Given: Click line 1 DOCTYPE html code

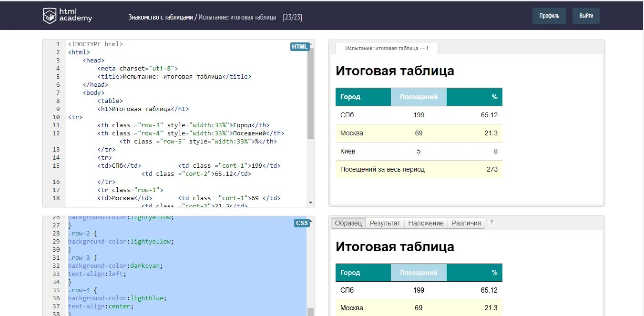Looking at the screenshot, I should [x=95, y=44].
